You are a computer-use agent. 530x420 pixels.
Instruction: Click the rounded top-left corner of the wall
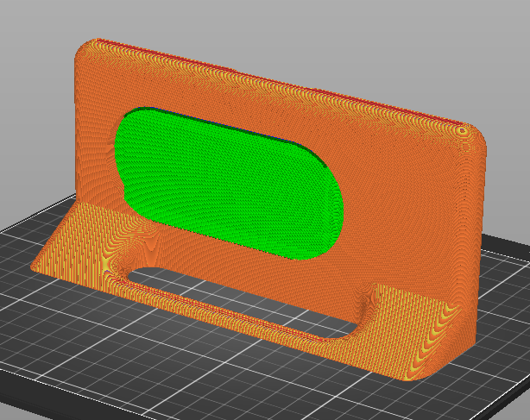86,51
